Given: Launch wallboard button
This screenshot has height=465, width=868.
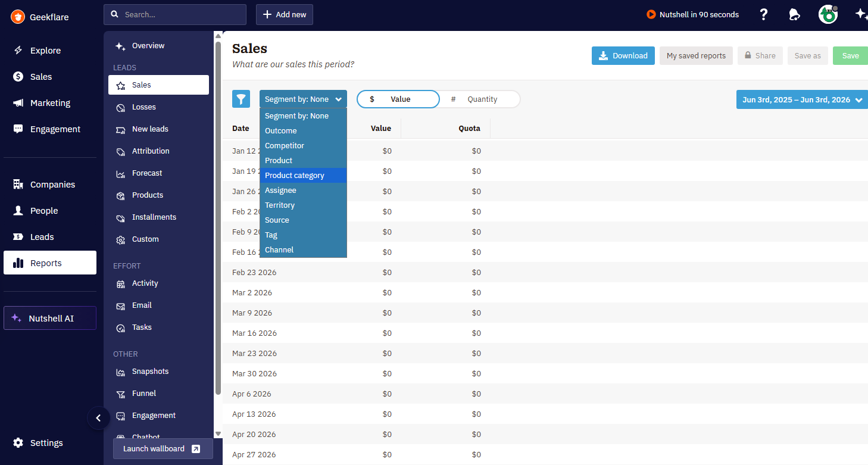Looking at the screenshot, I should tap(163, 449).
